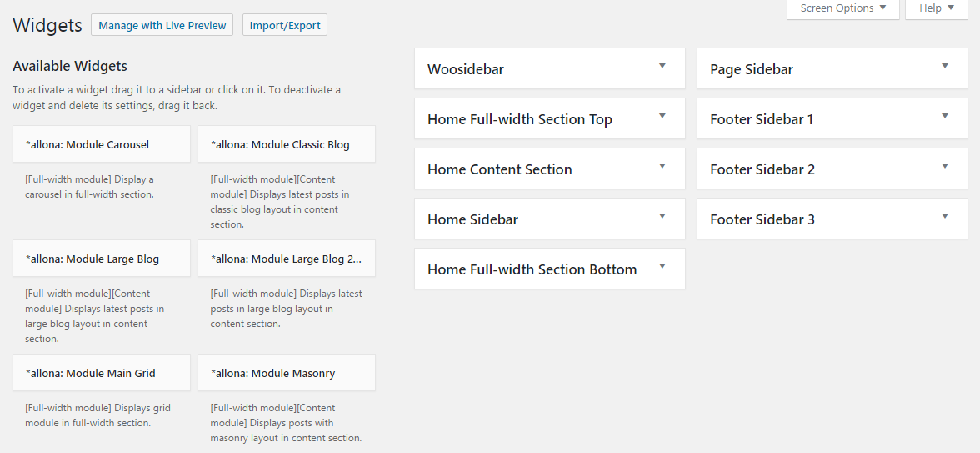Expand the Footer Sidebar 3 arrow
This screenshot has width=980, height=453.
945,216
